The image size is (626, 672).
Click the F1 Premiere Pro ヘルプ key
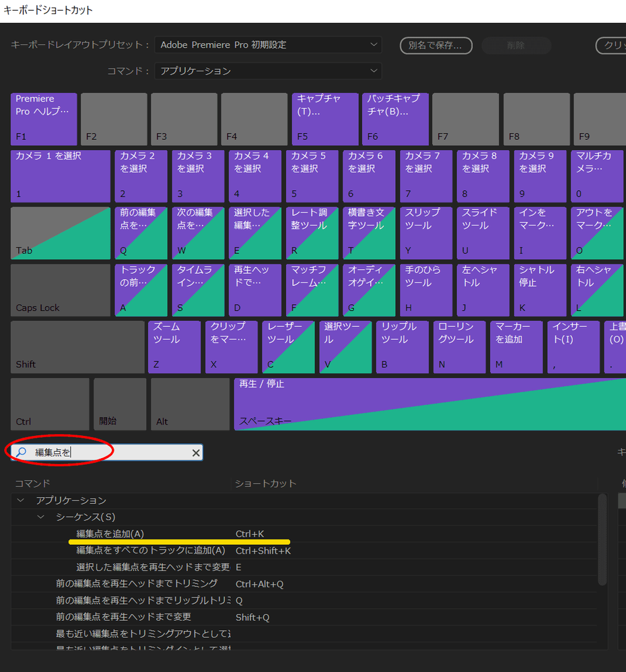[x=44, y=119]
